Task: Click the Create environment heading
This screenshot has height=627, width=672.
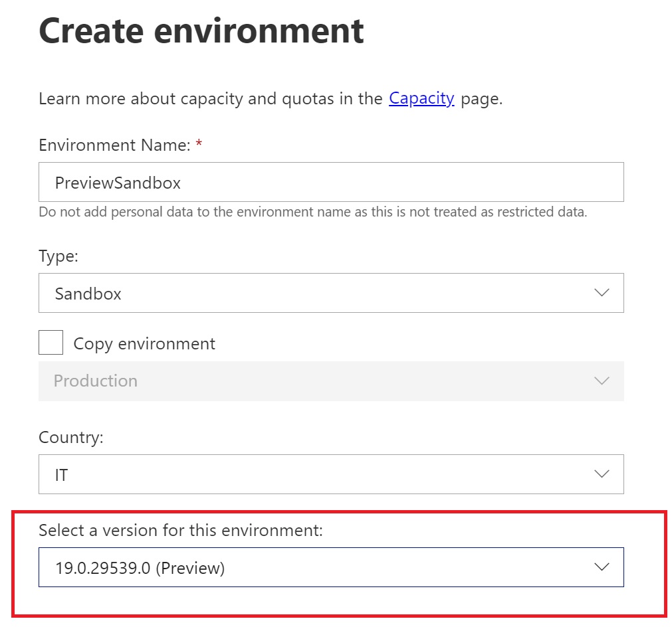Action: [x=201, y=31]
